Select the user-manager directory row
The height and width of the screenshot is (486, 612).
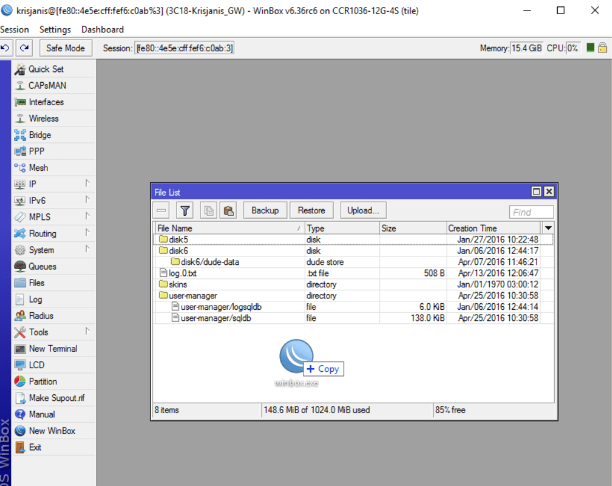pyautogui.click(x=353, y=296)
